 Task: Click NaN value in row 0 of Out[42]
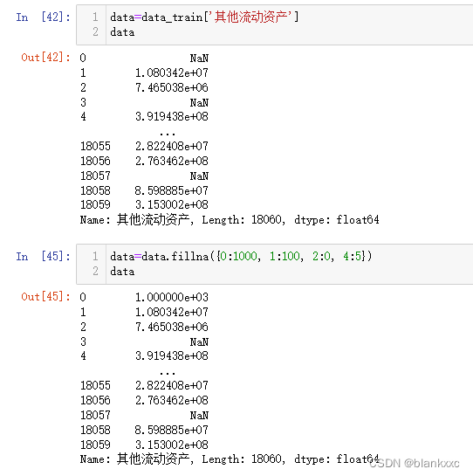pos(199,58)
